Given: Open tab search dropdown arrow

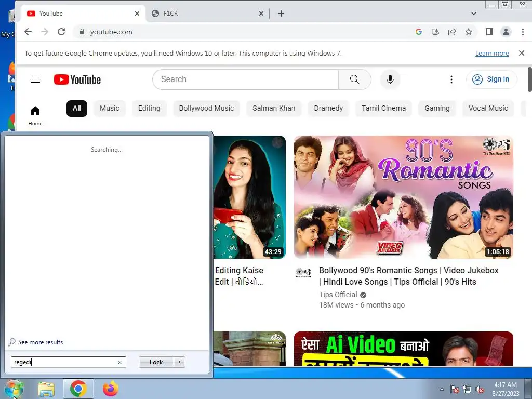Looking at the screenshot, I should 474,14.
